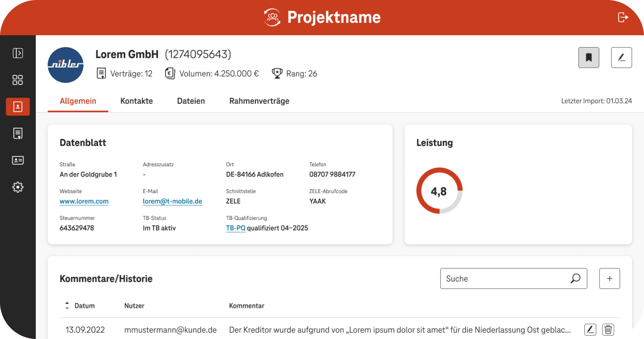Delete the 13.09.2022 comment with trash icon

[x=608, y=330]
